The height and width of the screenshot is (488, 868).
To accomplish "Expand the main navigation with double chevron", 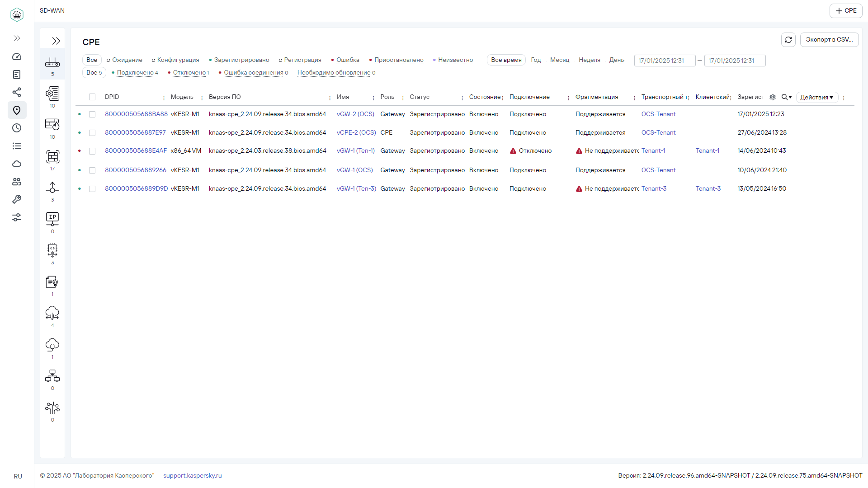I will 17,38.
